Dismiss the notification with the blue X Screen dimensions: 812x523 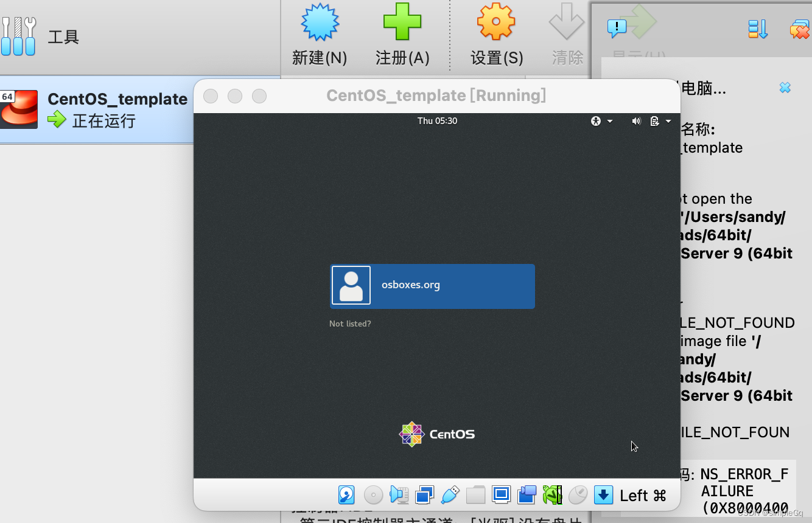[x=785, y=88]
